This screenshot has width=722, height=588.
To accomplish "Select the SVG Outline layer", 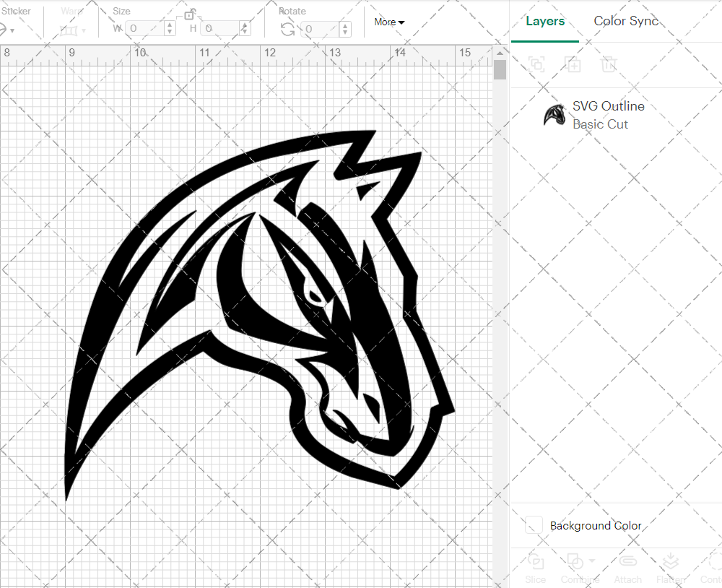I will pos(609,106).
